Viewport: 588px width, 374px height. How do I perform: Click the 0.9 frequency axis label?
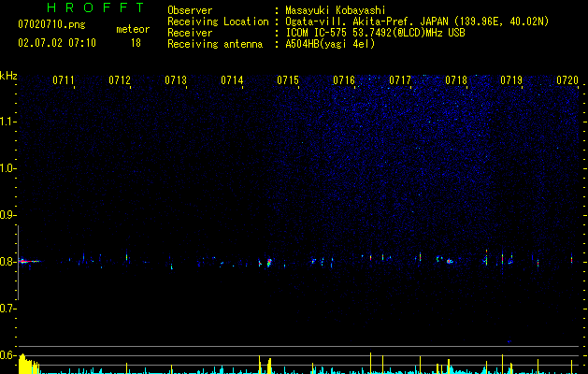coord(8,215)
